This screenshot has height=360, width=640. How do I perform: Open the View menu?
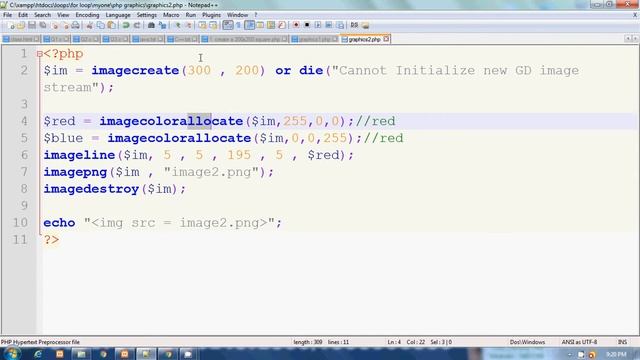(x=63, y=15)
